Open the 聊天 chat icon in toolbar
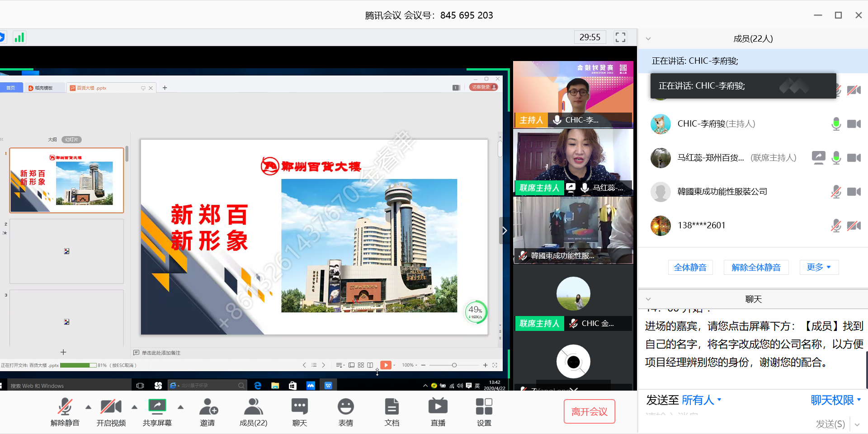The image size is (868, 434). click(x=300, y=406)
